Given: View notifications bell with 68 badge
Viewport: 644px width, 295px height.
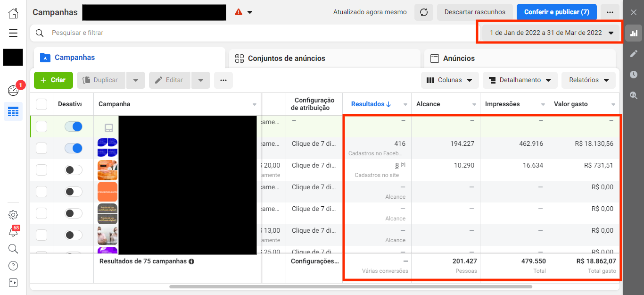Looking at the screenshot, I should click(13, 232).
